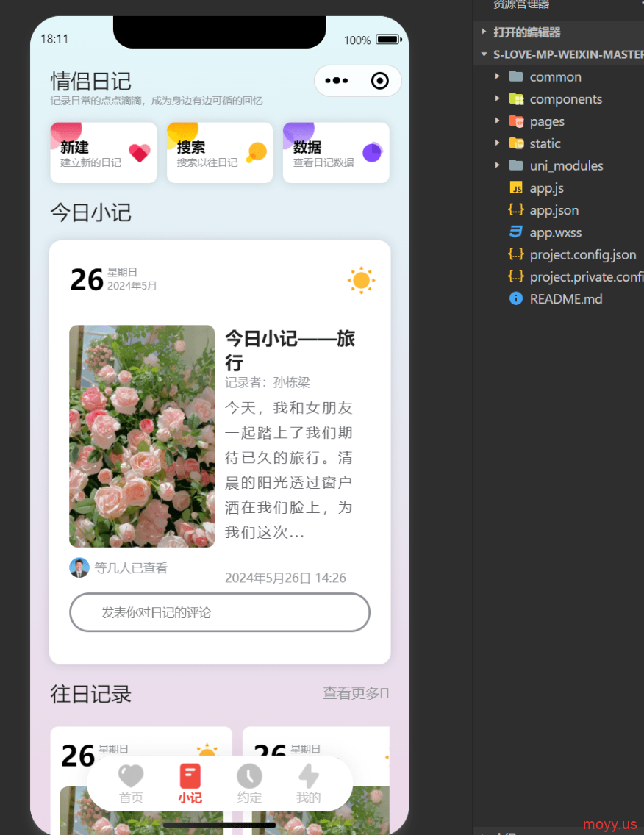Open the app.wxss file name
The width and height of the screenshot is (644, 835).
(556, 233)
